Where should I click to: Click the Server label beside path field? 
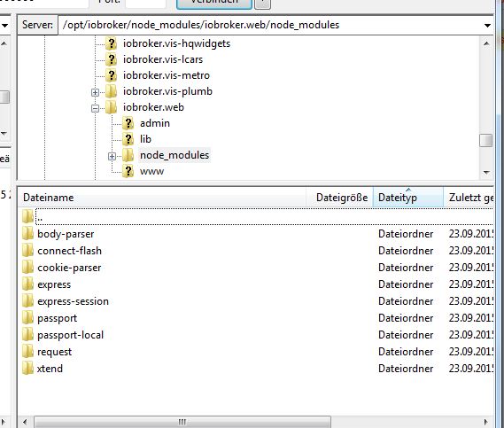tap(37, 25)
